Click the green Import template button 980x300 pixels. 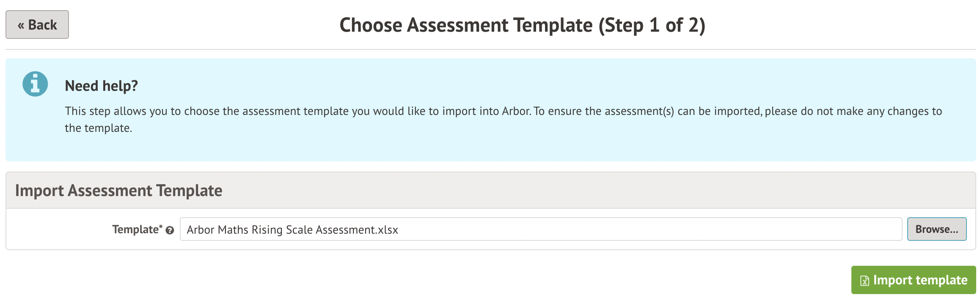tap(913, 280)
